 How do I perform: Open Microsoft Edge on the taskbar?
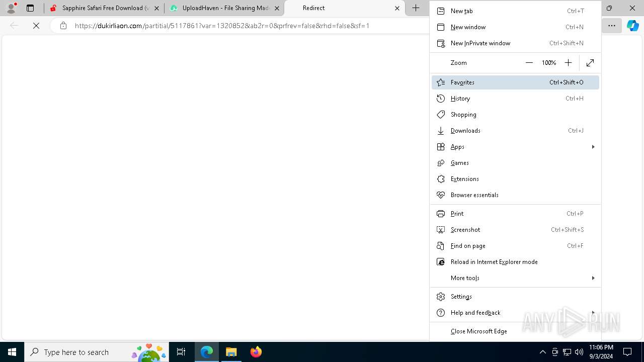(207, 352)
